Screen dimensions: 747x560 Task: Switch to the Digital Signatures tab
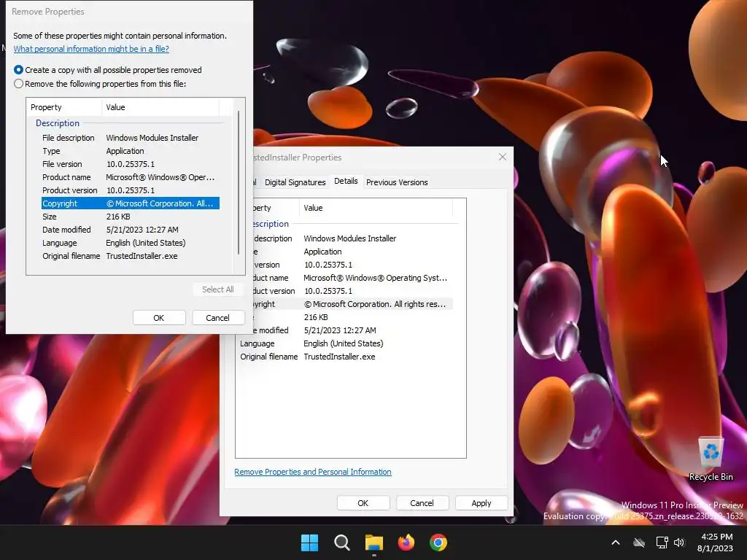click(295, 182)
